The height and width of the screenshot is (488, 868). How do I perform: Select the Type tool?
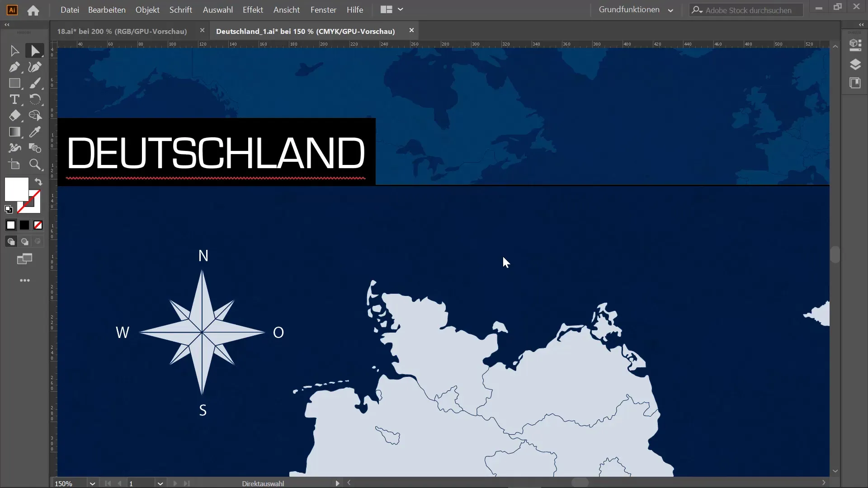pyautogui.click(x=14, y=99)
